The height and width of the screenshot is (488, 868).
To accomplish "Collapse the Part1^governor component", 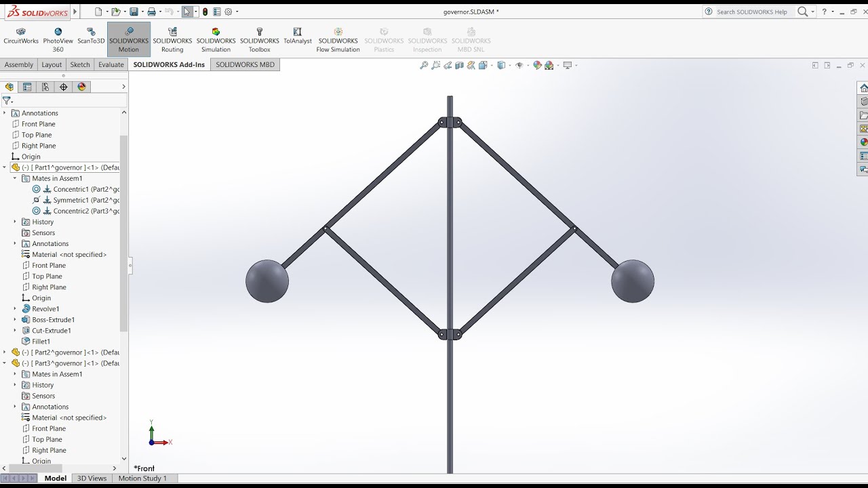I will (4, 167).
